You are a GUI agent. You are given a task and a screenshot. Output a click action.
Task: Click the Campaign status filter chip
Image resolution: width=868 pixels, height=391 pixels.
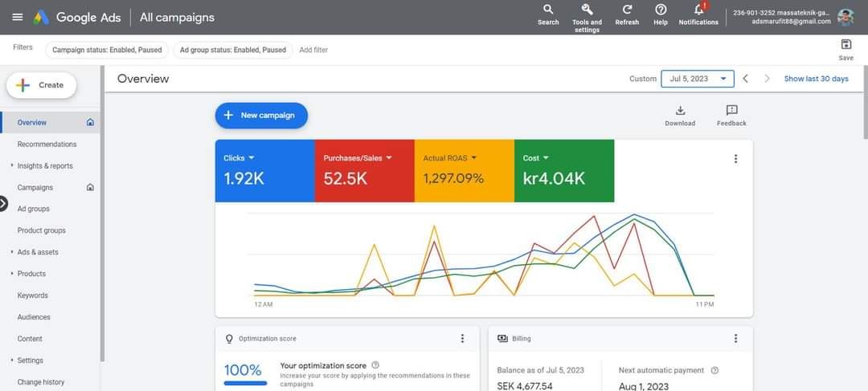pyautogui.click(x=107, y=50)
